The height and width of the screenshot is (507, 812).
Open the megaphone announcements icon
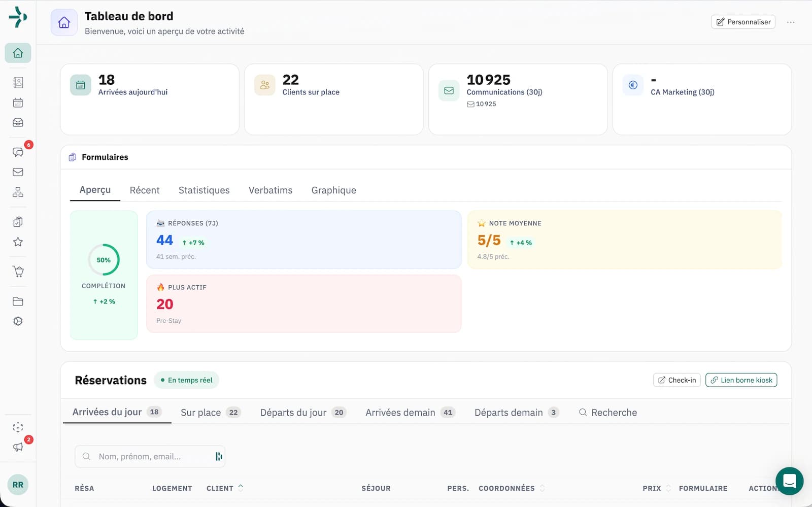pos(18,447)
